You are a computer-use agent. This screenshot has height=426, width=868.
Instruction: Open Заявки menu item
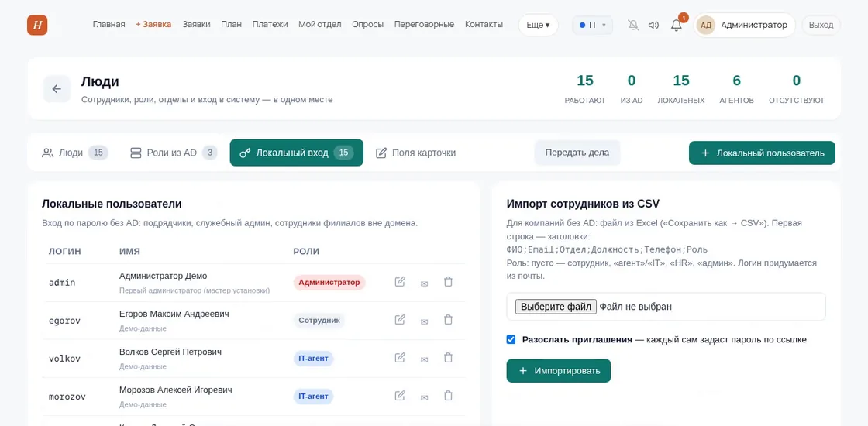coord(197,24)
